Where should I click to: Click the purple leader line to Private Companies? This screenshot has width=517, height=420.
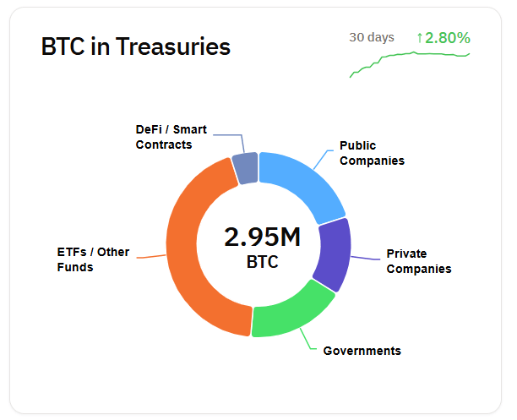coord(365,258)
